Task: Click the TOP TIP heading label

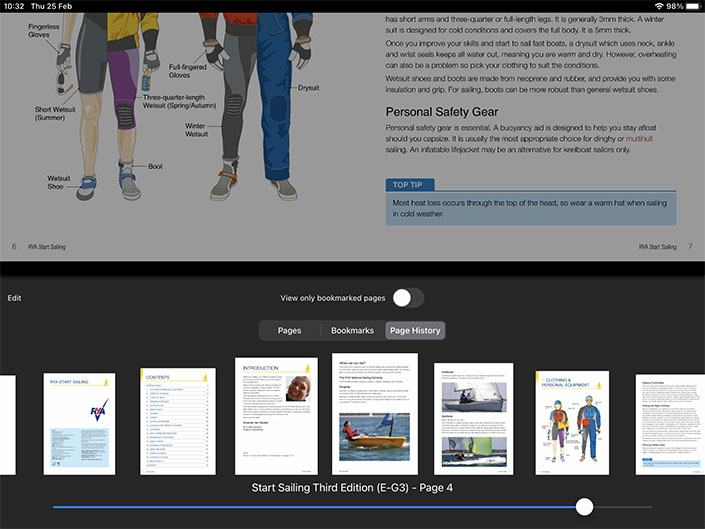Action: [410, 185]
